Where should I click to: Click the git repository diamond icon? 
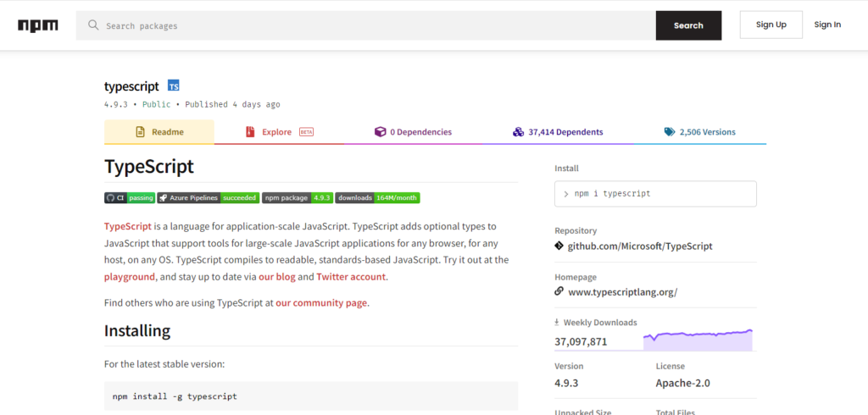(559, 246)
